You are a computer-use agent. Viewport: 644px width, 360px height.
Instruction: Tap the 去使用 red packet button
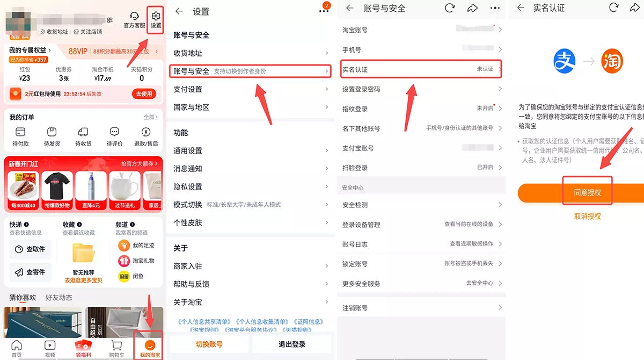pyautogui.click(x=144, y=93)
